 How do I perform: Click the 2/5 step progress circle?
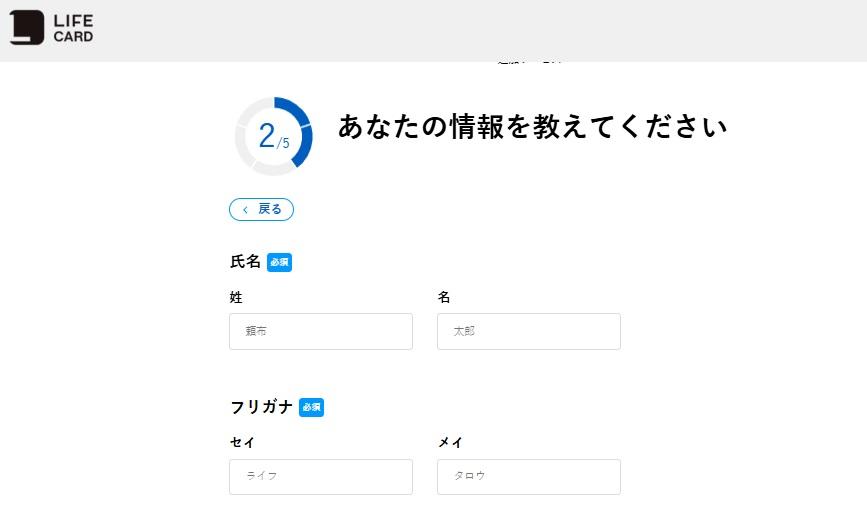point(273,136)
